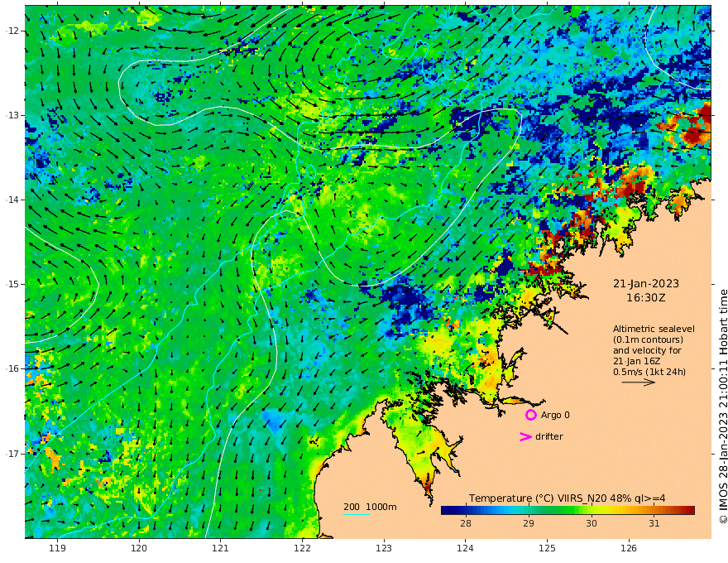Click longitude axis label 120

pyautogui.click(x=139, y=549)
